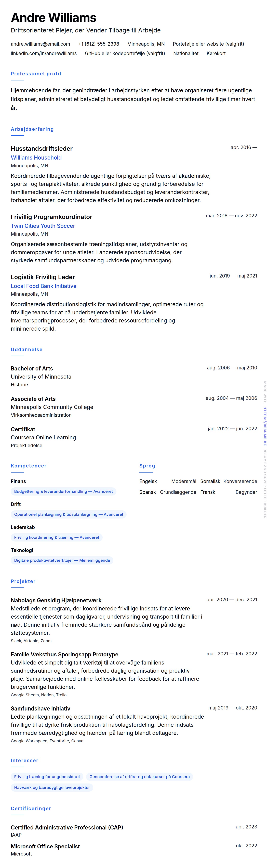268x868 pixels.
Task: Click the Frivillig træning for ungdomsidræt tag
Action: 47,776
